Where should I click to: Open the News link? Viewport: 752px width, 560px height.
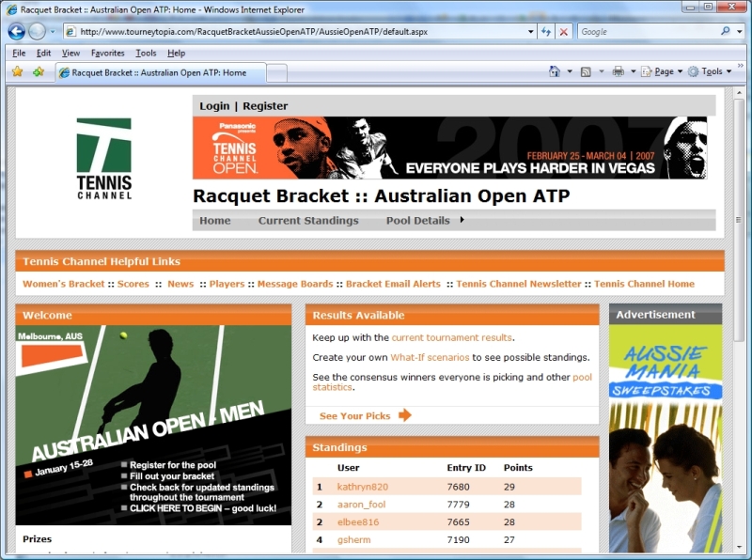(180, 284)
